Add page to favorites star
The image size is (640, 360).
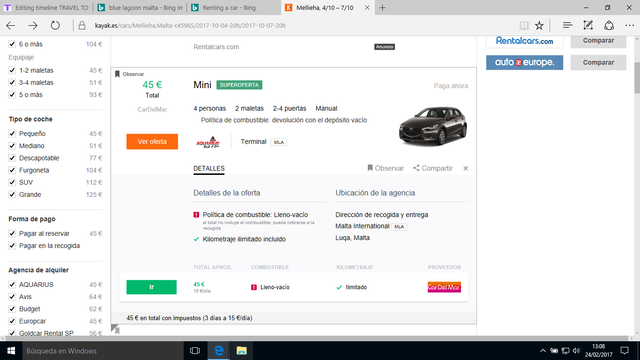539,25
